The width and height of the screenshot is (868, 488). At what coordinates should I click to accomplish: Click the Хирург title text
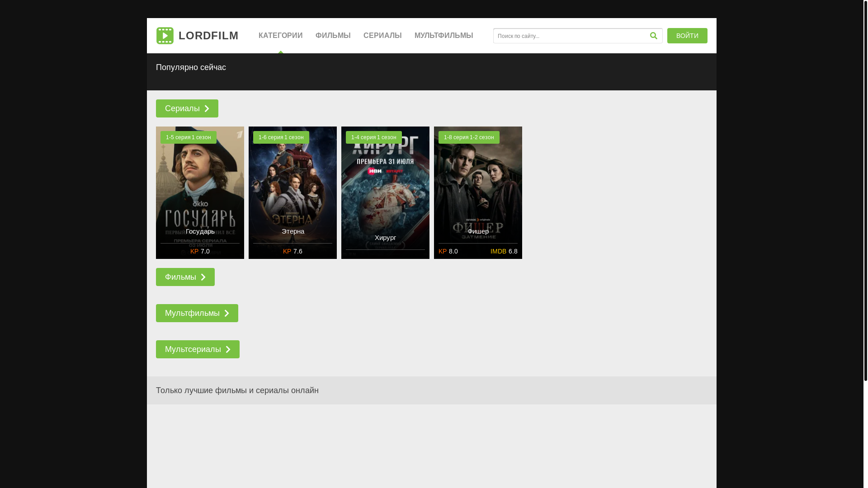click(x=385, y=238)
